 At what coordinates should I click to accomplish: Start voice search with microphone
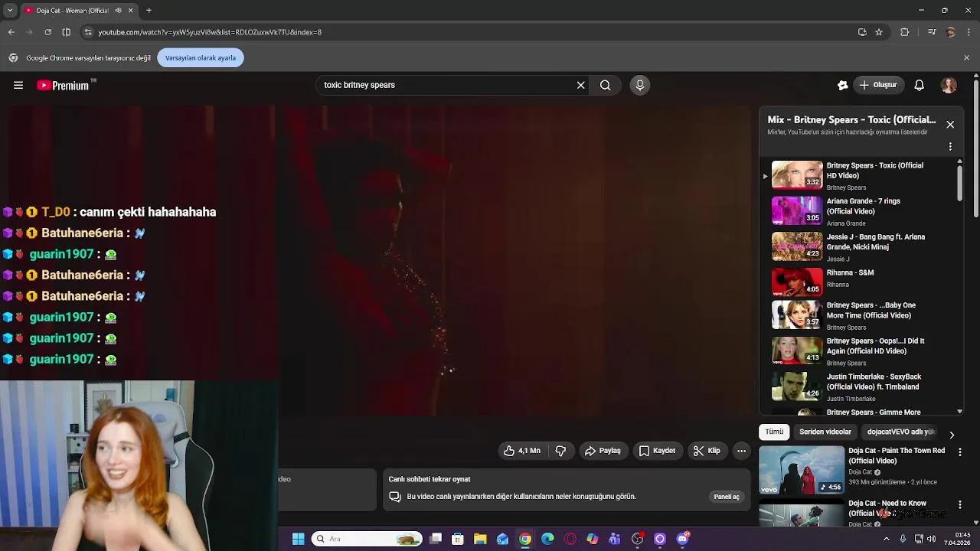pos(640,85)
